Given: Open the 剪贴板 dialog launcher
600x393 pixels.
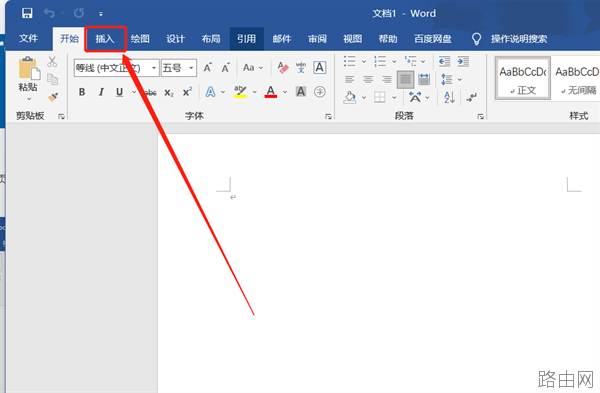Looking at the screenshot, I should pyautogui.click(x=61, y=116).
